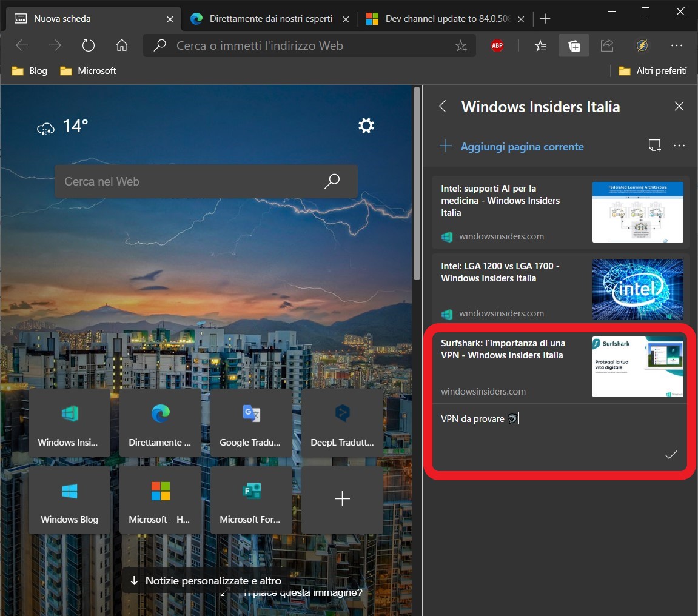Viewport: 698px width, 616px height.
Task: Close the Nuova scheda tab
Action: pos(170,19)
